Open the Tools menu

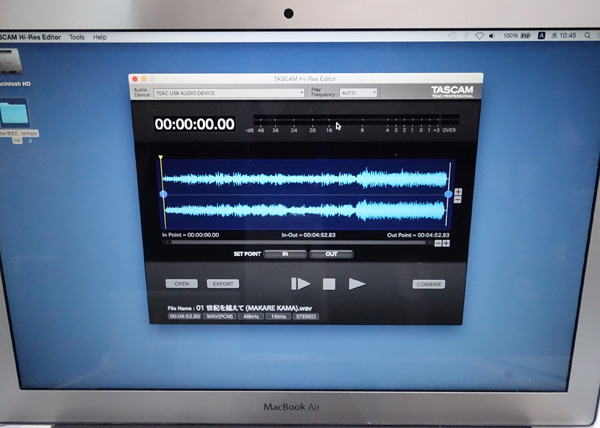click(x=77, y=37)
